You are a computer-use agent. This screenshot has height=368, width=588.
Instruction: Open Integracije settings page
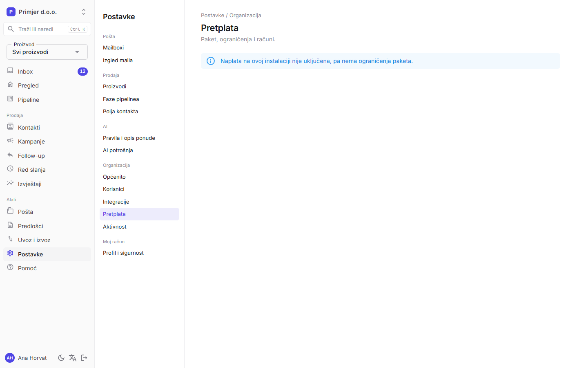pos(139,202)
